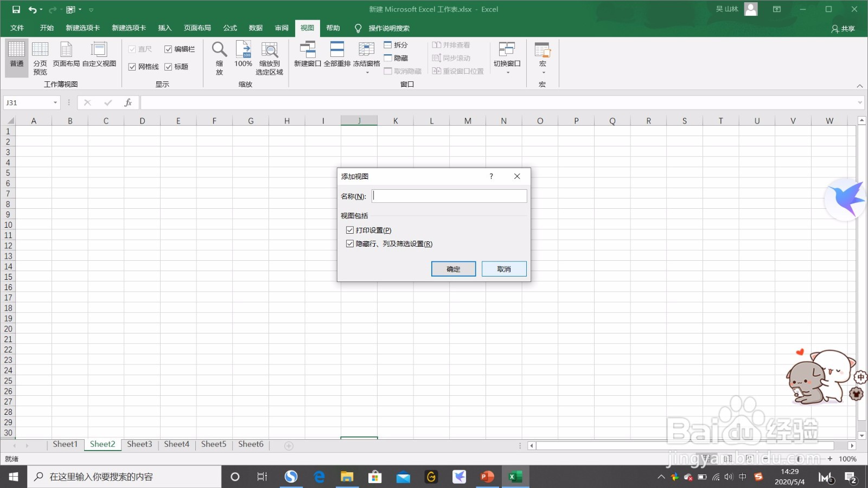Open Microsoft Edge from the taskbar
Viewport: 868px width, 488px height.
click(319, 477)
